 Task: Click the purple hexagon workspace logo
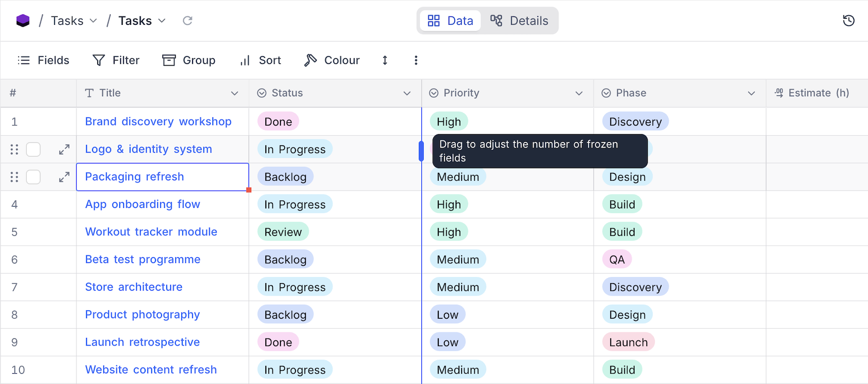pos(23,21)
